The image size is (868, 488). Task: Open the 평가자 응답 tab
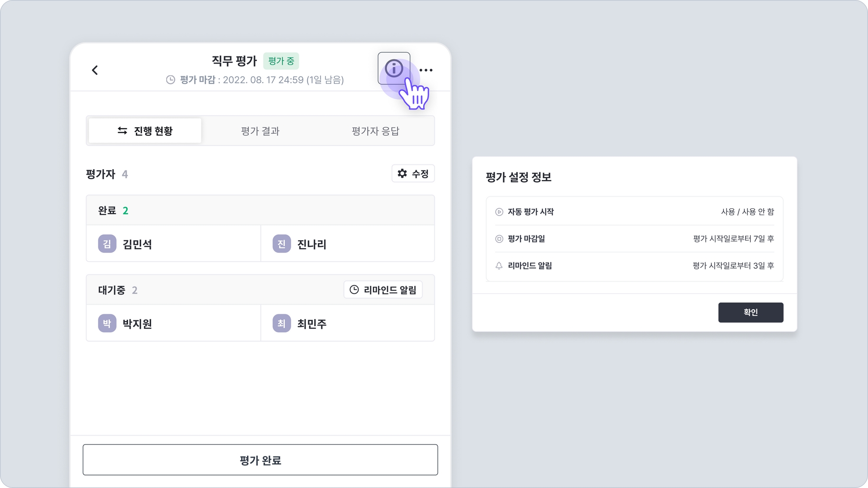[375, 131]
